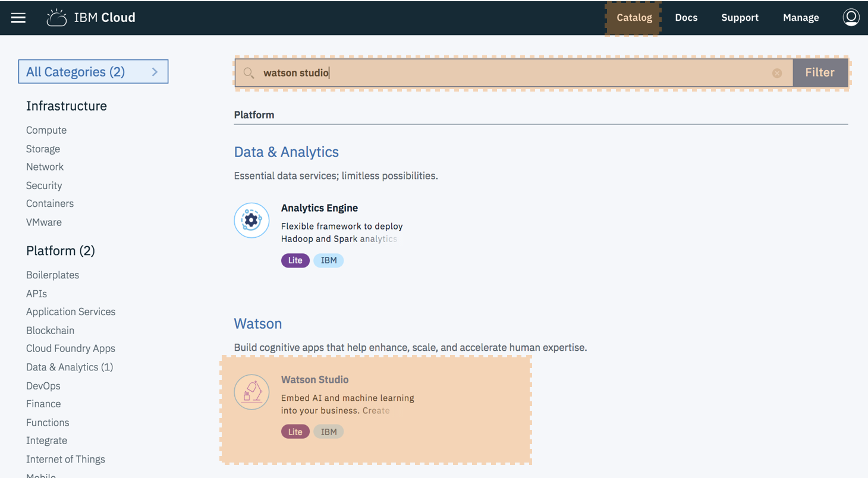Open the Docs menu item
Screen dimensions: 868x478
[x=686, y=18]
